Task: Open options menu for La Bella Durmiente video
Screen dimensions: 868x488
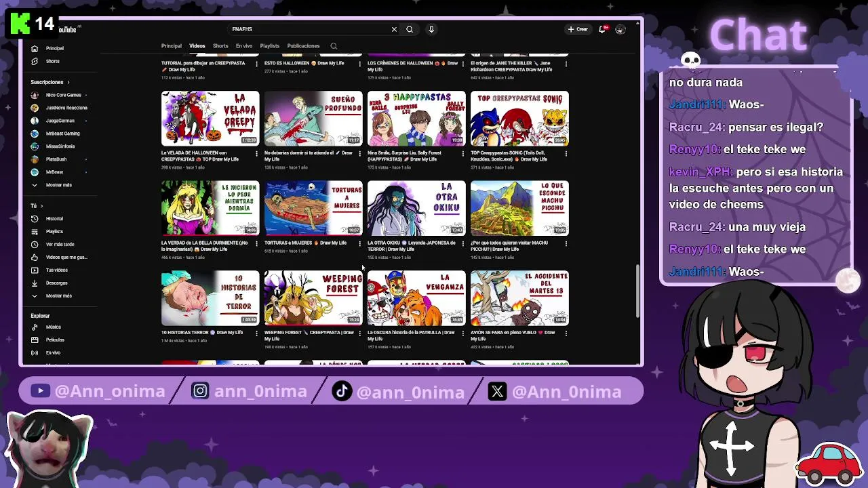Action: click(x=256, y=243)
